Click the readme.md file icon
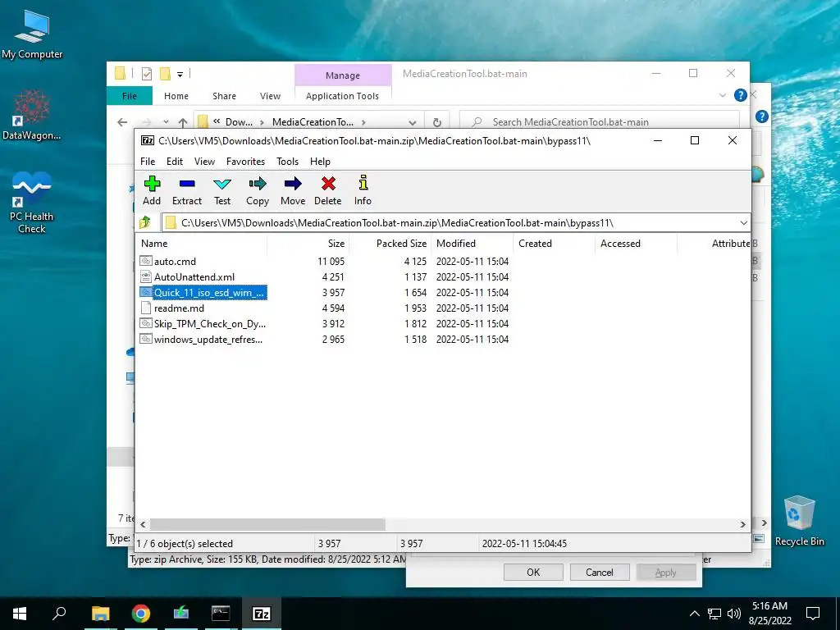Viewport: 840px width, 630px height. tap(146, 308)
